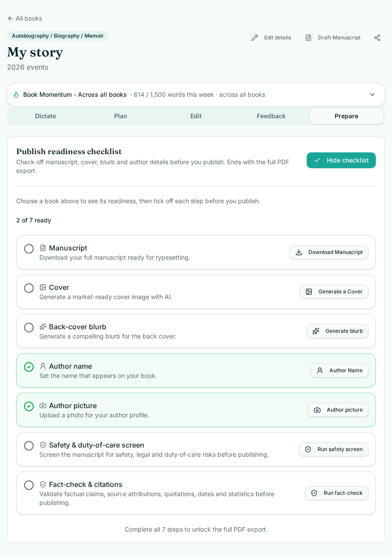
Task: Click the Book Momentum flame icon
Action: click(16, 95)
